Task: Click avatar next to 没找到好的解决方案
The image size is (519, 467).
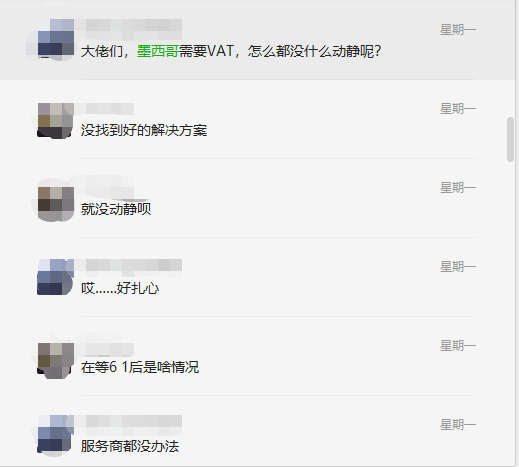Action: point(56,120)
